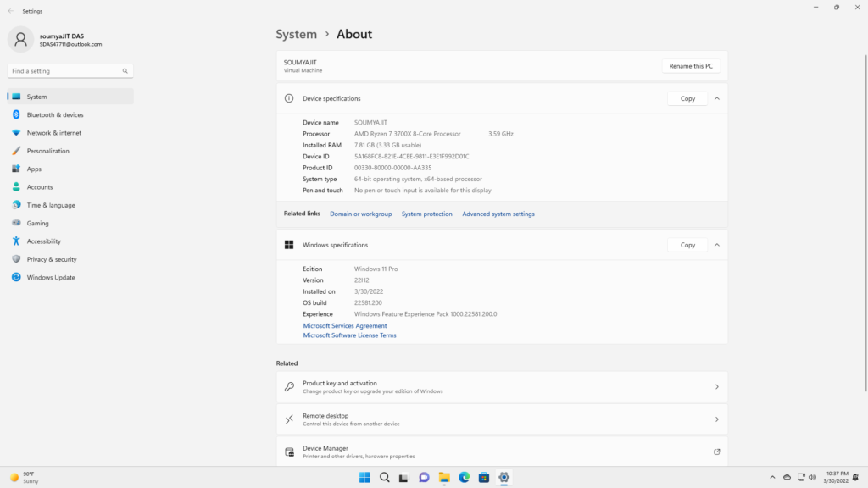The width and height of the screenshot is (868, 488).
Task: Click the Remote desktop icon
Action: pos(289,419)
